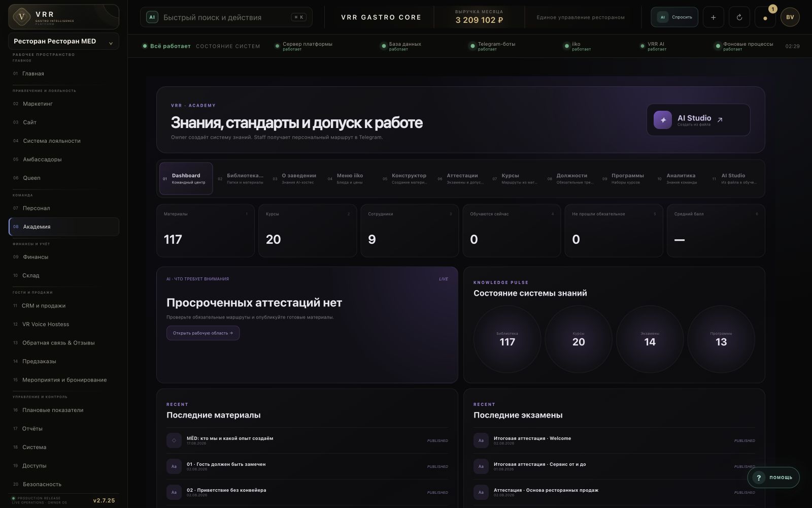Viewport: 812px width, 508px height.
Task: Click the Материалы 117 stat card
Action: (x=206, y=231)
